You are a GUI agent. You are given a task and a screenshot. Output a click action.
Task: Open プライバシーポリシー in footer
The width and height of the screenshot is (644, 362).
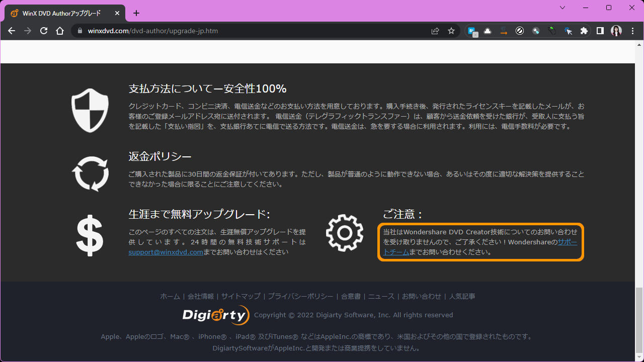point(300,296)
